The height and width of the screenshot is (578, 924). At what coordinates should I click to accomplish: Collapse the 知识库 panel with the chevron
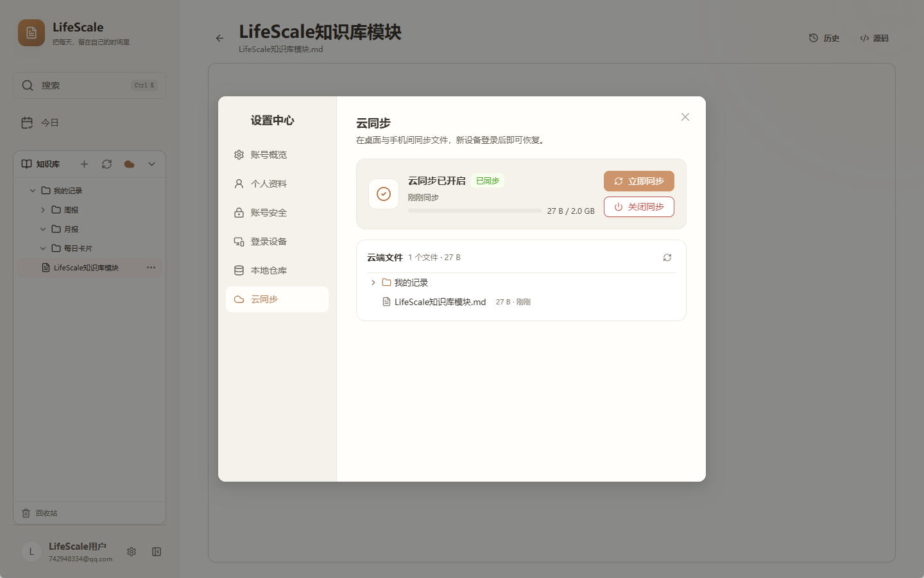tap(151, 164)
